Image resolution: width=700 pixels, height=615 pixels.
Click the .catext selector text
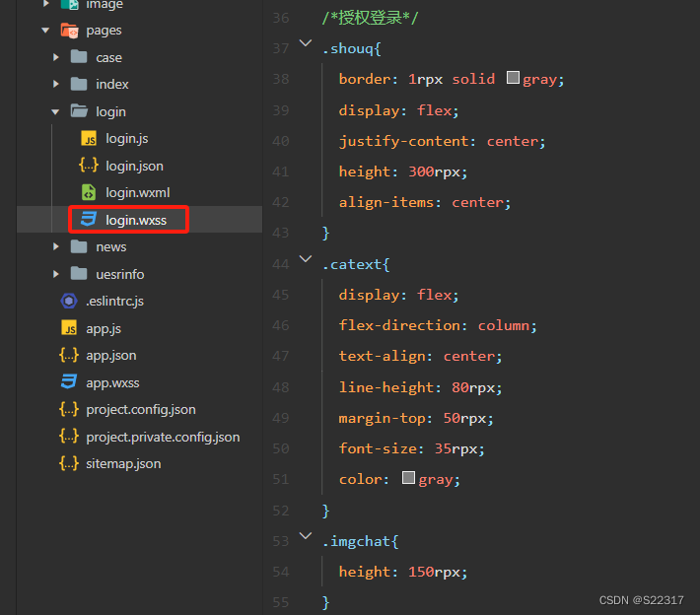pyautogui.click(x=352, y=264)
